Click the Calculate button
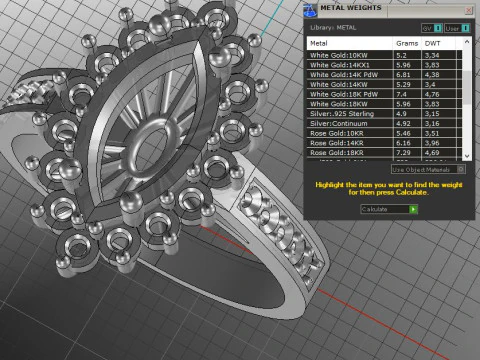 tap(389, 209)
